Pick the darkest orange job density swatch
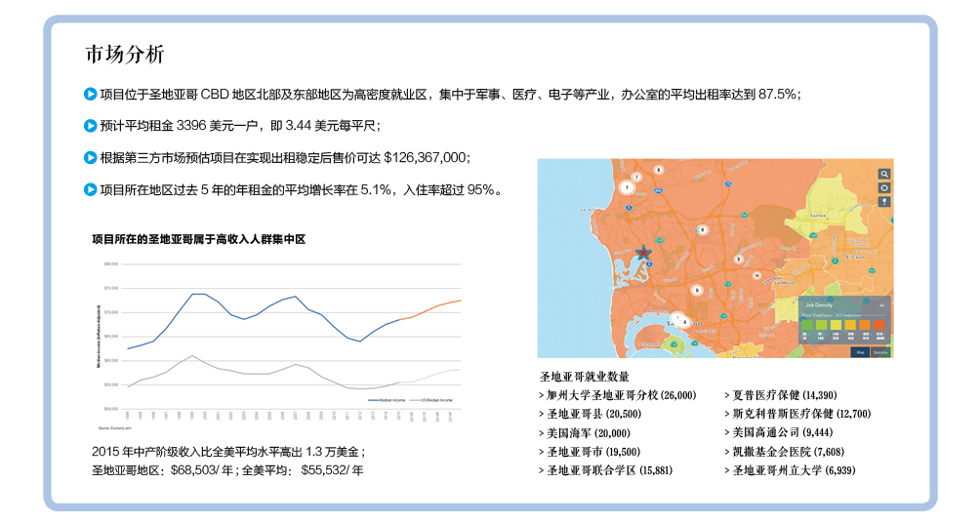980x524 pixels. 878,325
